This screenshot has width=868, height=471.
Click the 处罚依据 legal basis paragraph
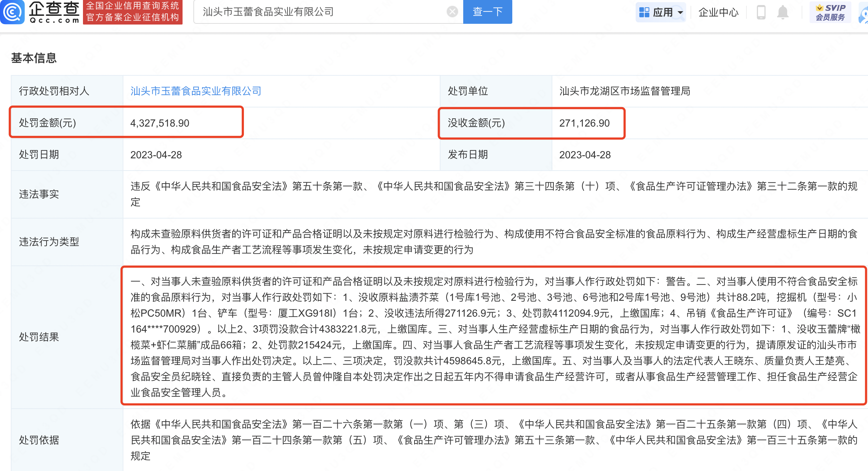[494, 440]
